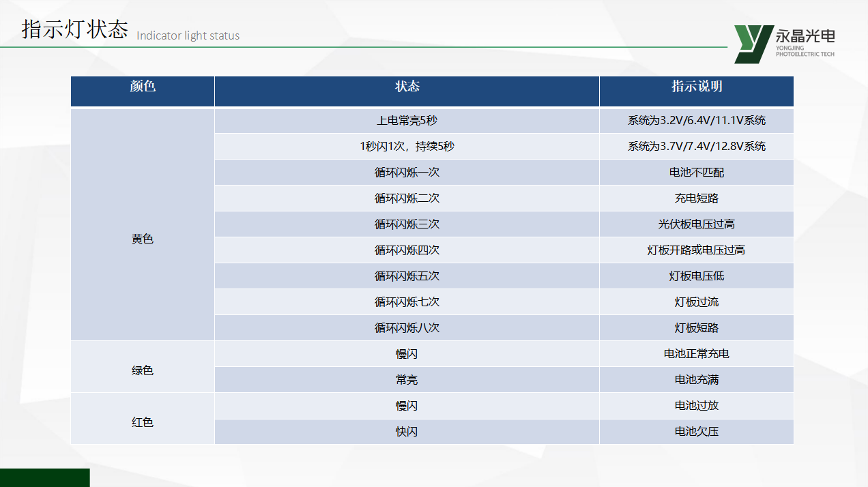The image size is (868, 487).
Task: Click the 循环闪烁八次 cell
Action: pyautogui.click(x=407, y=328)
